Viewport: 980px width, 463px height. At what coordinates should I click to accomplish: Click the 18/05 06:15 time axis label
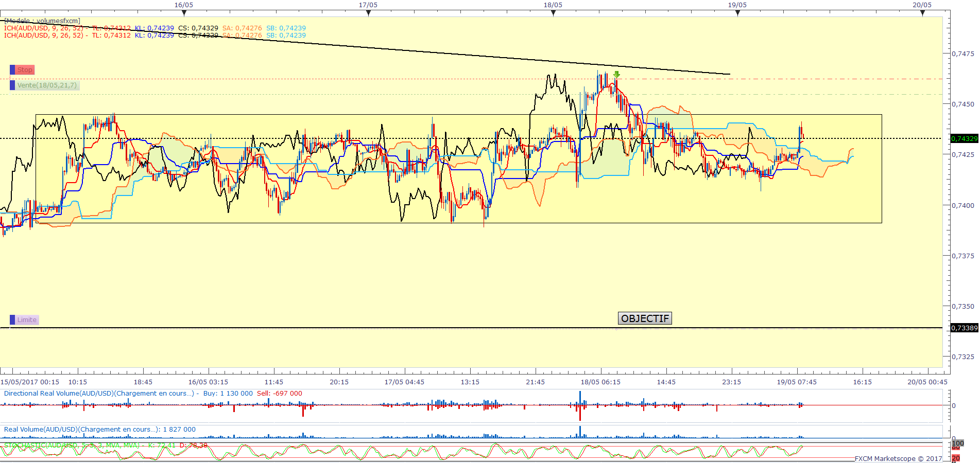pyautogui.click(x=600, y=382)
